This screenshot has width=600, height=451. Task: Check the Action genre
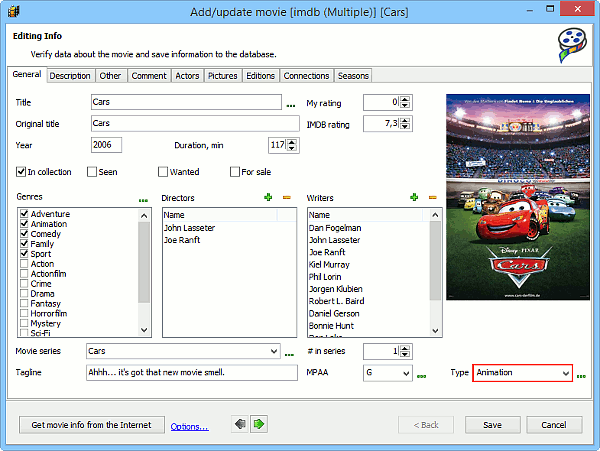[24, 264]
